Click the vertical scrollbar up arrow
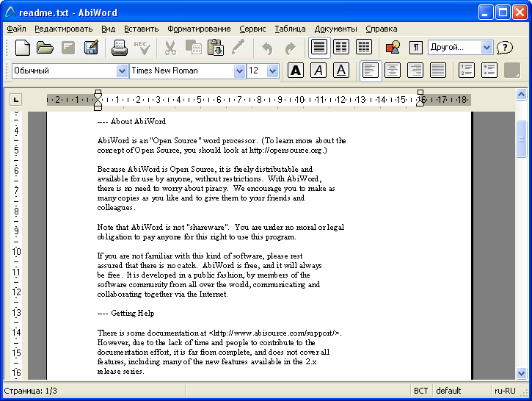Image resolution: width=532 pixels, height=401 pixels. tap(521, 95)
